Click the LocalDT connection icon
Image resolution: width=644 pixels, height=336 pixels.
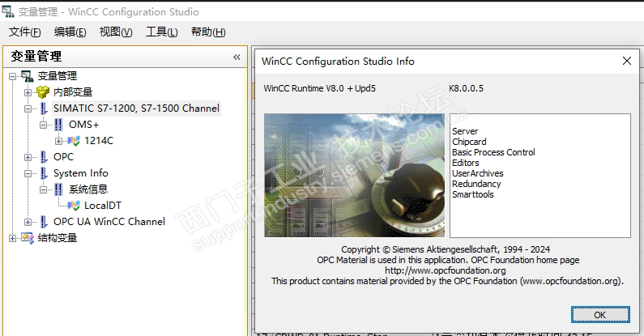(x=74, y=206)
